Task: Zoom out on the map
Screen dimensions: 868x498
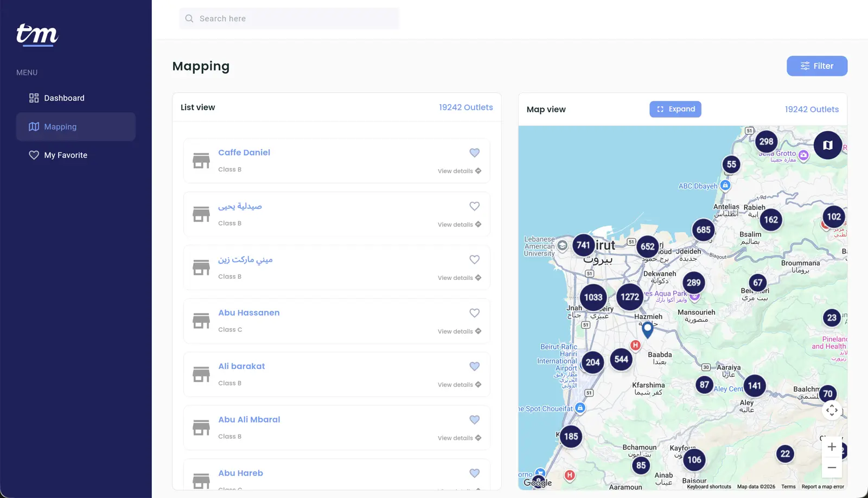Action: (x=832, y=467)
